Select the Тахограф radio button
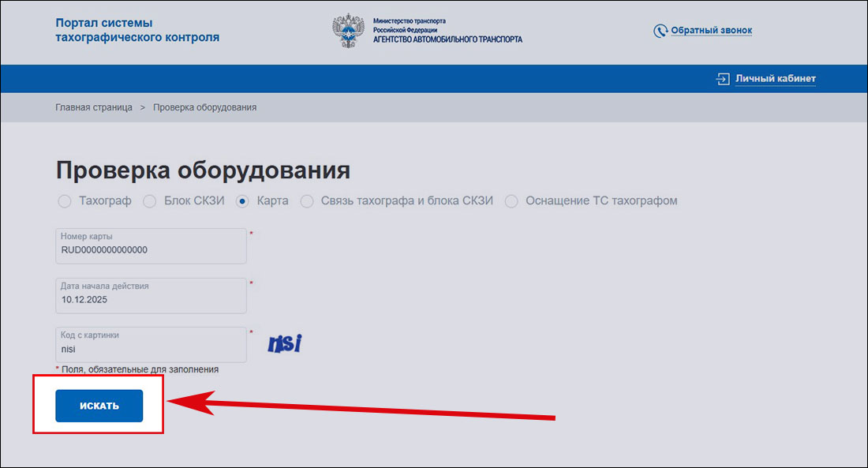868x468 pixels. coord(65,201)
